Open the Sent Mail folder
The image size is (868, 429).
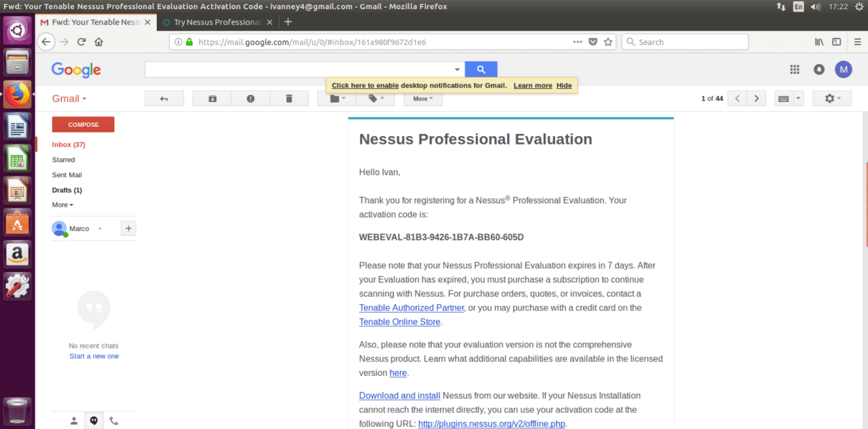67,175
